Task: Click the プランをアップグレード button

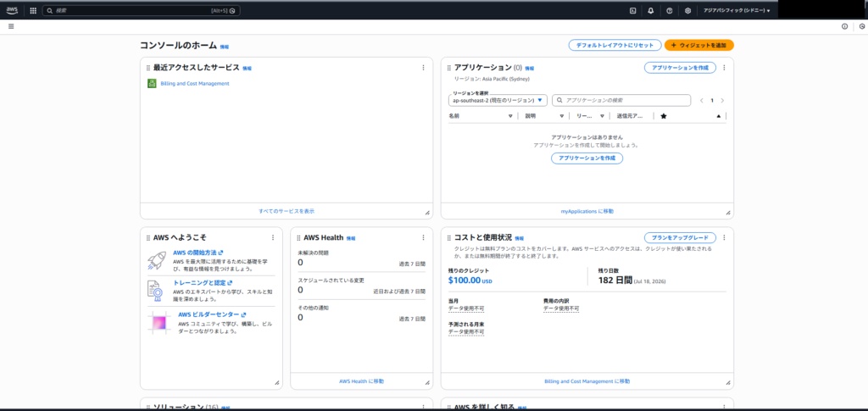Action: (x=680, y=237)
